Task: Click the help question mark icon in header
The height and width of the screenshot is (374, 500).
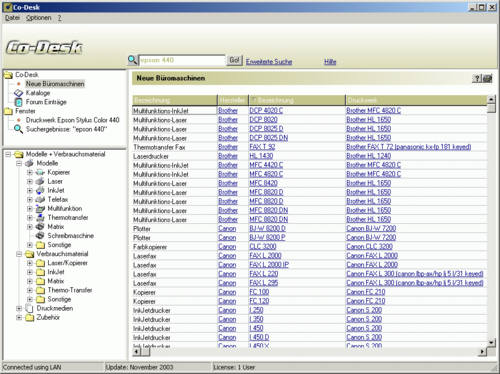Action: coord(477,78)
